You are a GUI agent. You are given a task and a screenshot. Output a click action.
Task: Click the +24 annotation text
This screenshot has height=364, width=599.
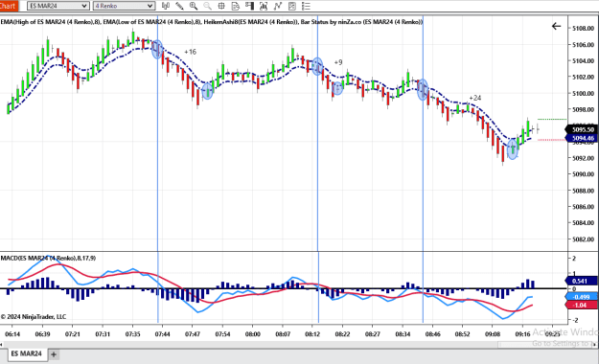coord(474,98)
